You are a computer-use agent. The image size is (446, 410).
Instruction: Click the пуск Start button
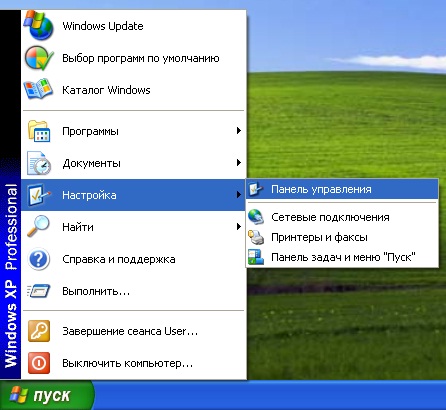(47, 395)
